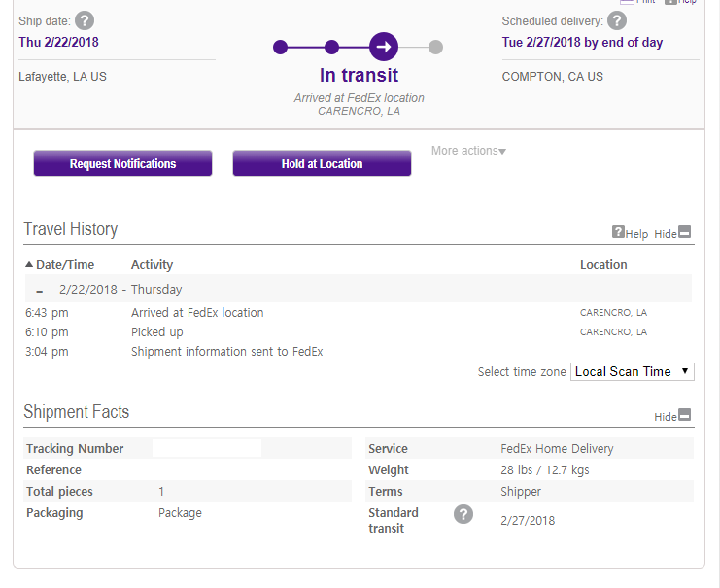Open Travel History Help
The image size is (720, 588).
(x=630, y=233)
